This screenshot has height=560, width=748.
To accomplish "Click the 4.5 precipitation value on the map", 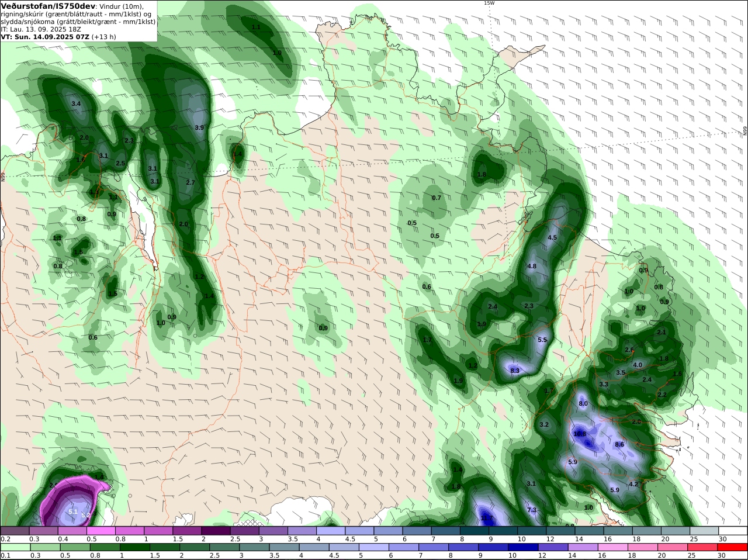I will pos(552,238).
